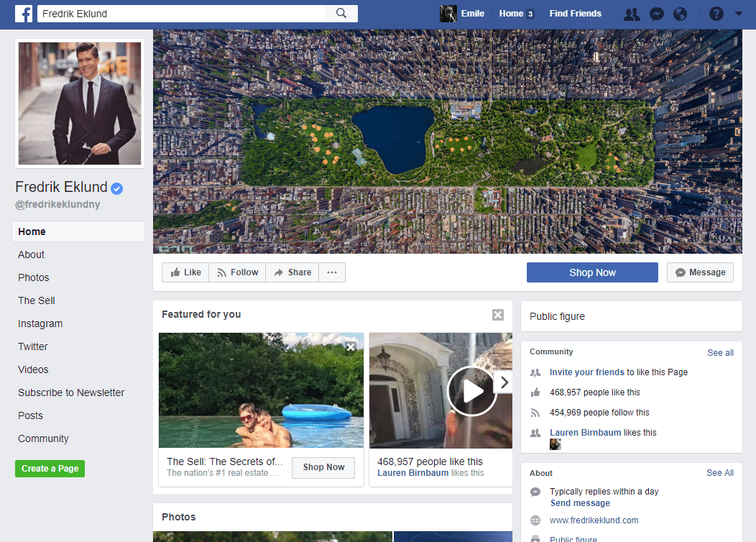Click Shop Now on The Sell card
The height and width of the screenshot is (542, 756).
pyautogui.click(x=323, y=467)
